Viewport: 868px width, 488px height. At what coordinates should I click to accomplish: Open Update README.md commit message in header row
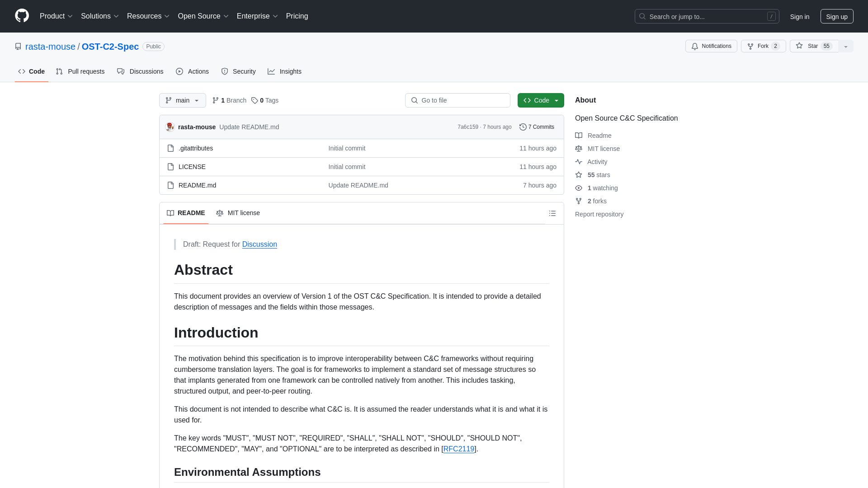pos(249,127)
